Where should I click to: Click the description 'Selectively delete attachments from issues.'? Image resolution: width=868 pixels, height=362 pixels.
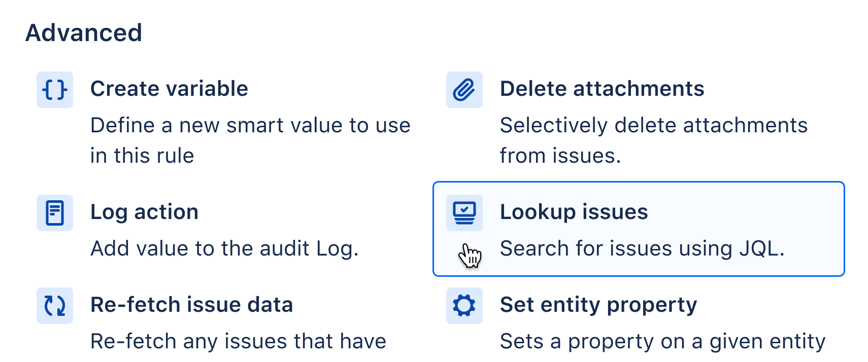click(x=654, y=140)
